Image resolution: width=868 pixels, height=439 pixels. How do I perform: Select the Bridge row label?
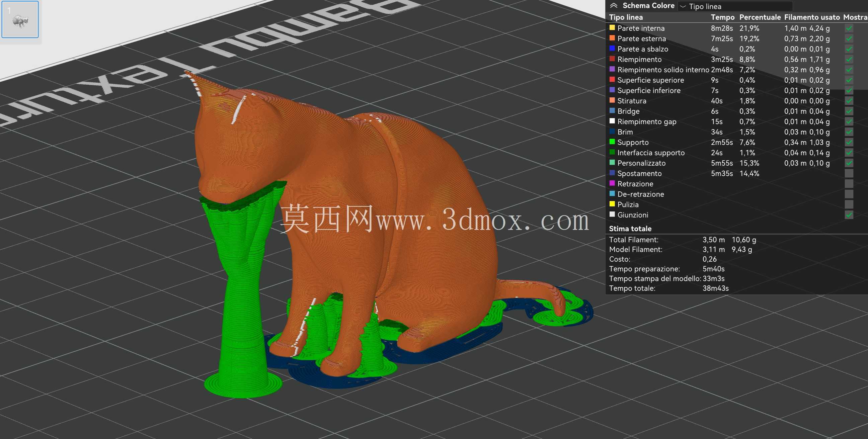(x=628, y=111)
